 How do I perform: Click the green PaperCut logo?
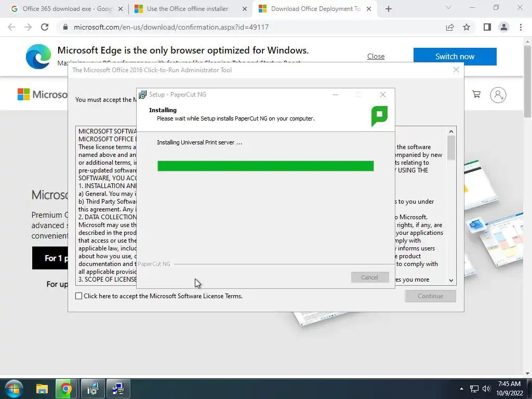[x=379, y=116]
